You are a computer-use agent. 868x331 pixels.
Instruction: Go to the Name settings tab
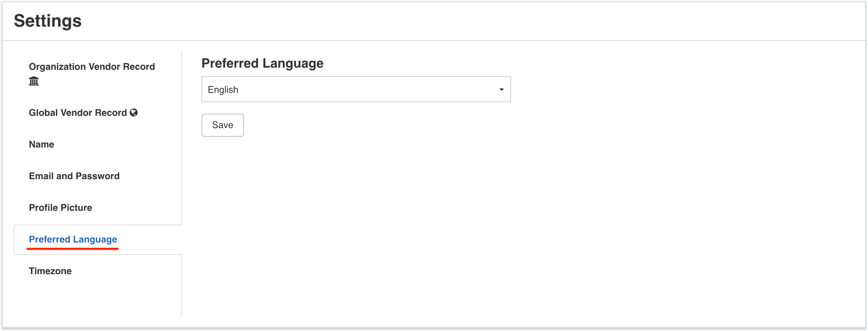pos(41,144)
